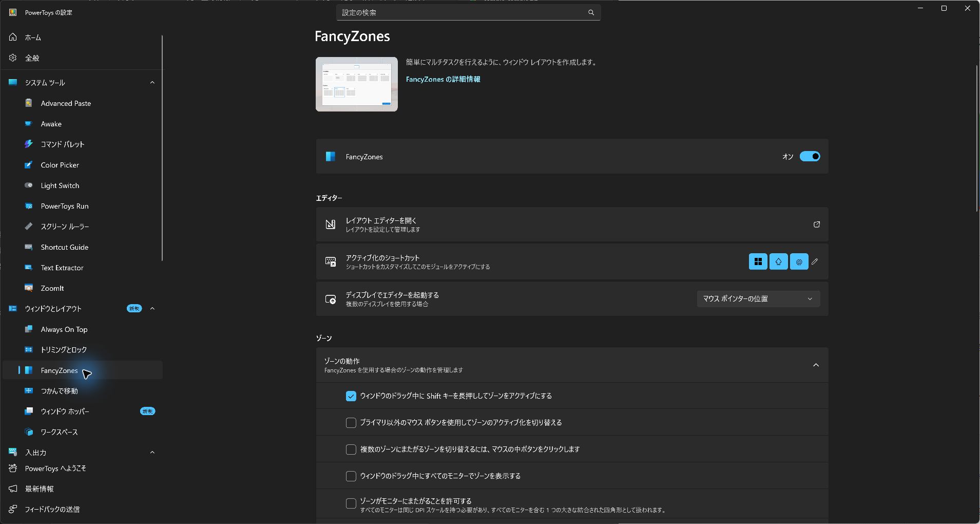Image resolution: width=980 pixels, height=524 pixels.
Task: Open マウス ポインターの位置 dropdown
Action: coord(758,299)
